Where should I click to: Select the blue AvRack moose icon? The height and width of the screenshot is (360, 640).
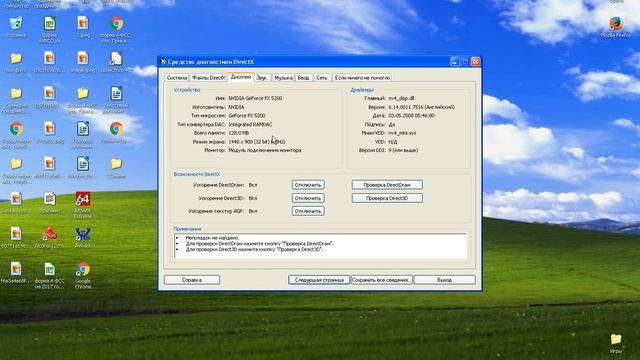[83, 234]
